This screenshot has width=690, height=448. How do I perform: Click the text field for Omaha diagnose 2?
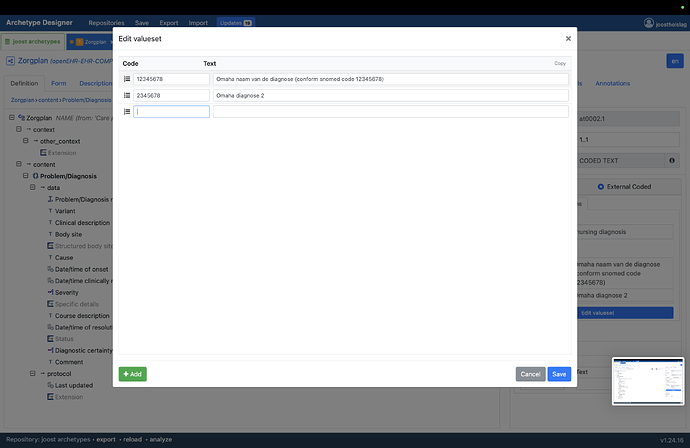(390, 96)
